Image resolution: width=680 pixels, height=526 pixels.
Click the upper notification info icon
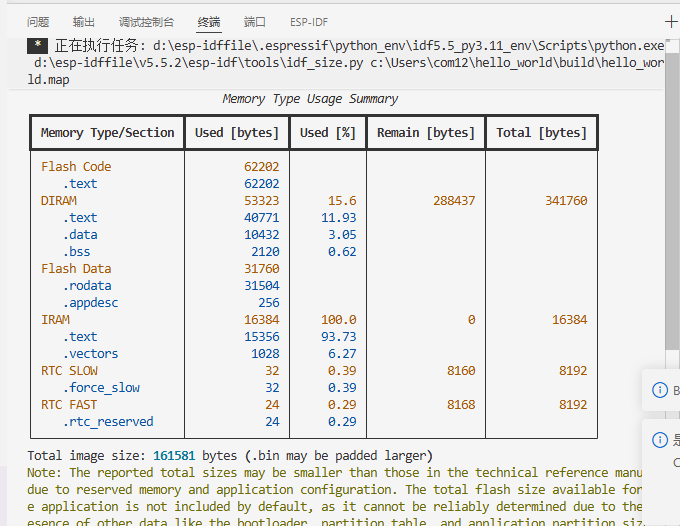click(659, 390)
